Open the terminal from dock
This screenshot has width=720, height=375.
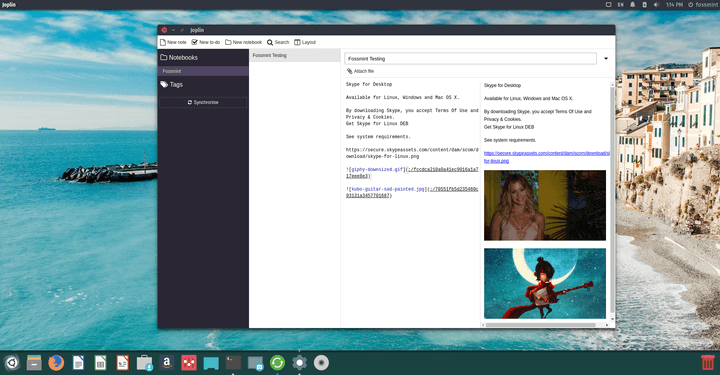(x=233, y=363)
